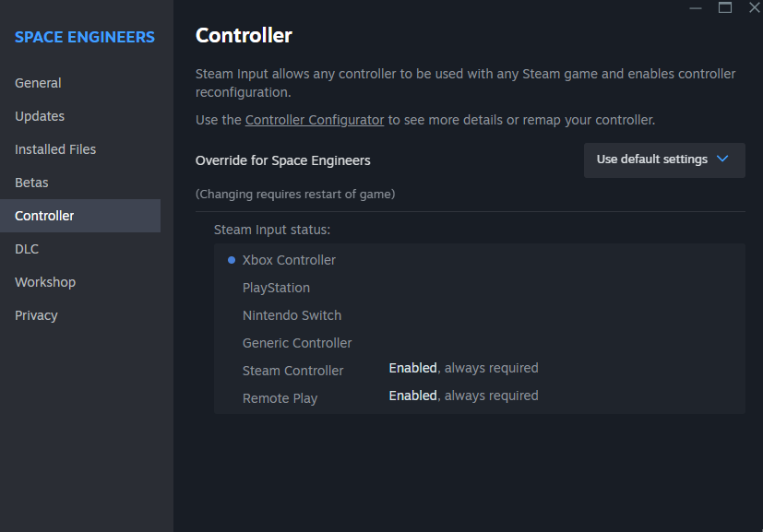This screenshot has height=532, width=763.
Task: Click the SPACE ENGINEERS title header
Action: 85,37
